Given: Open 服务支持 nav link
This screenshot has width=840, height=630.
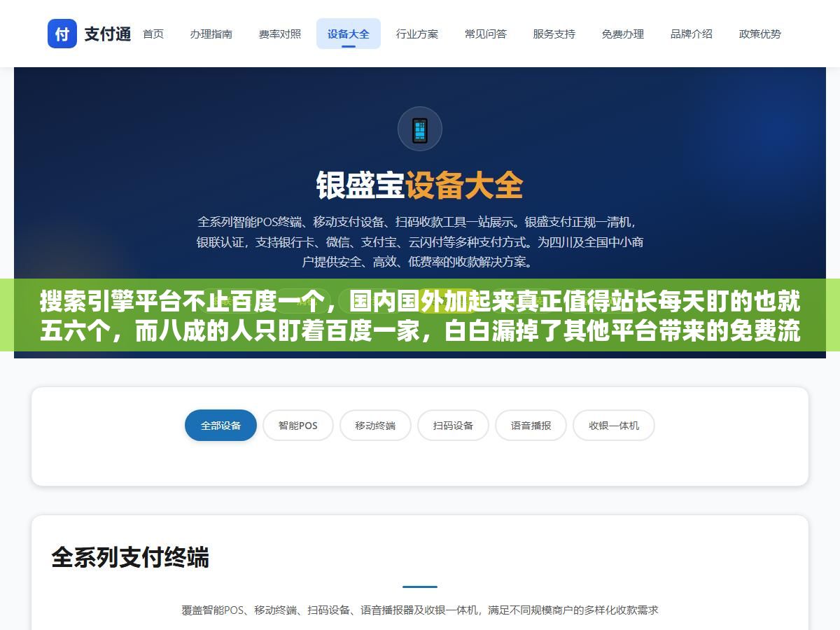Looking at the screenshot, I should [x=554, y=34].
